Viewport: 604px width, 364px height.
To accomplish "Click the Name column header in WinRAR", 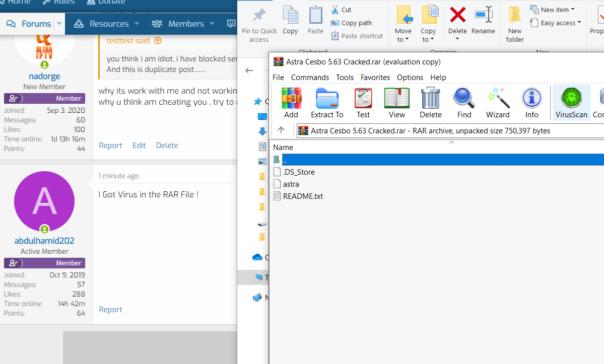I will click(x=283, y=148).
